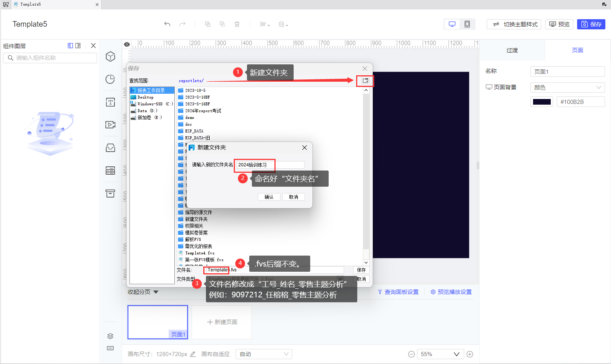The image size is (611, 364).
Task: Click the layers stack icon at sidebar bottom
Action: (110, 336)
